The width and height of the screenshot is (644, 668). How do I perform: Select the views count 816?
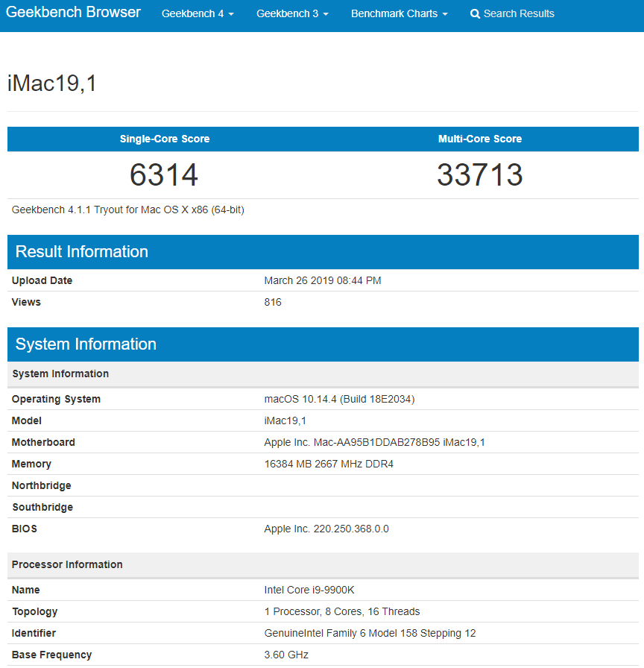point(273,303)
